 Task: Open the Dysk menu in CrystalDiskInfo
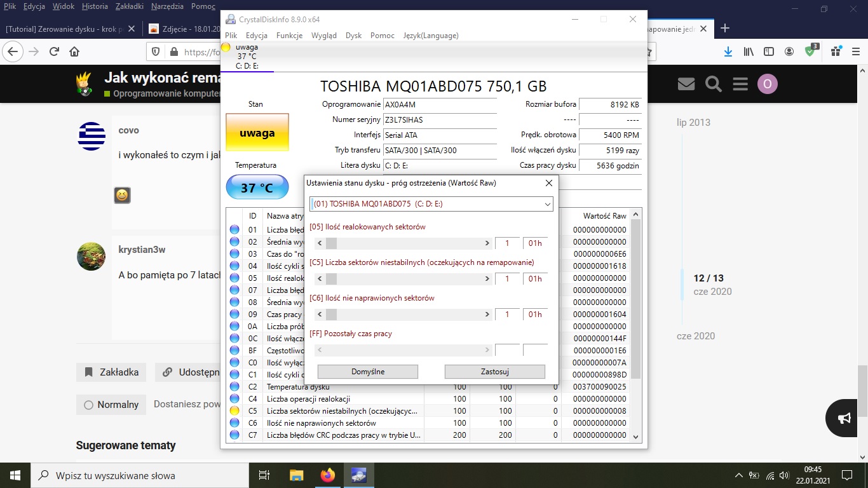point(353,36)
